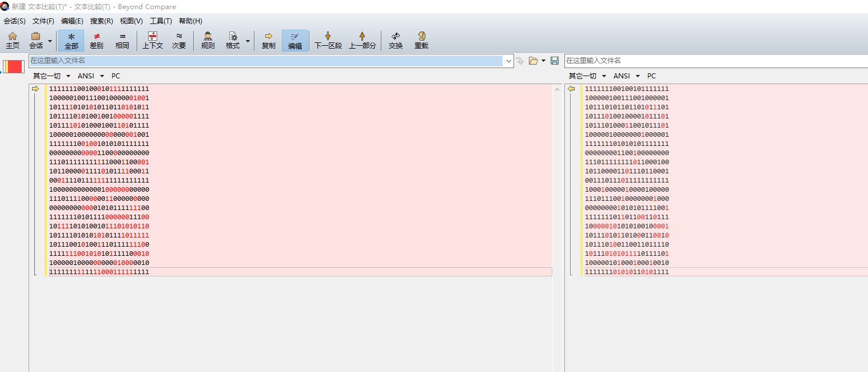Click the 重载 reload icon
868x372 pixels.
tap(421, 40)
